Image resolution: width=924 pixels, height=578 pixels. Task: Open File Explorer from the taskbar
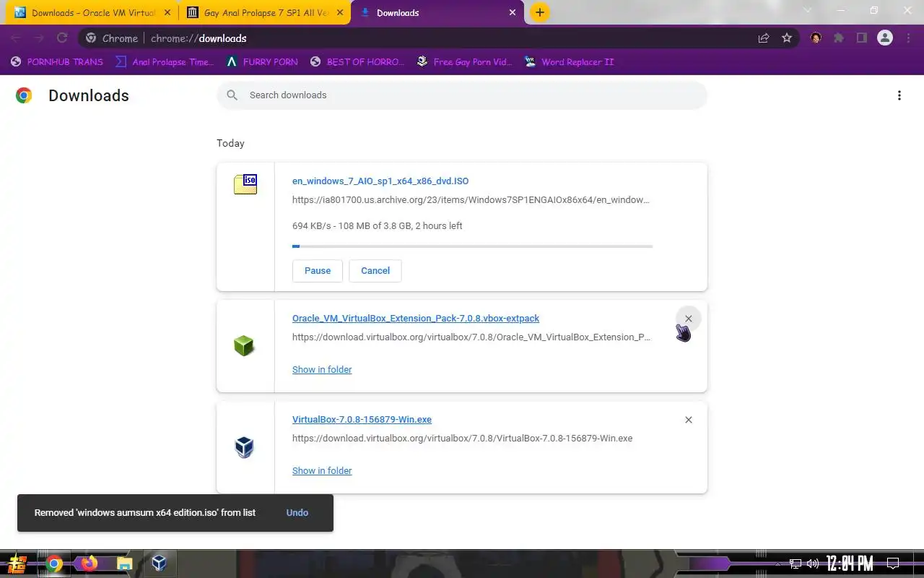click(x=124, y=564)
